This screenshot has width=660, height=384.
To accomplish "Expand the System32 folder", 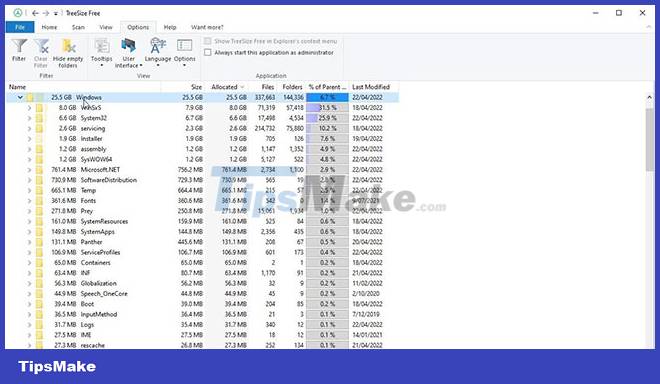I will tap(29, 118).
